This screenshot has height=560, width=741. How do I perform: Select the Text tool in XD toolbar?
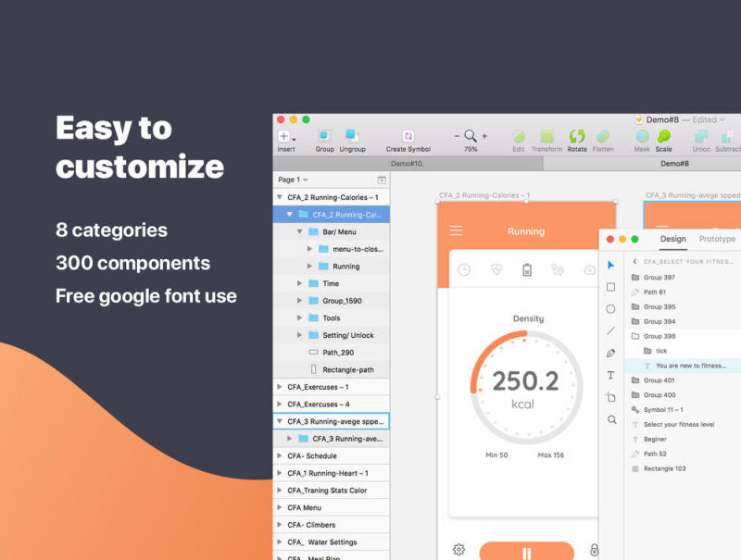pyautogui.click(x=610, y=375)
